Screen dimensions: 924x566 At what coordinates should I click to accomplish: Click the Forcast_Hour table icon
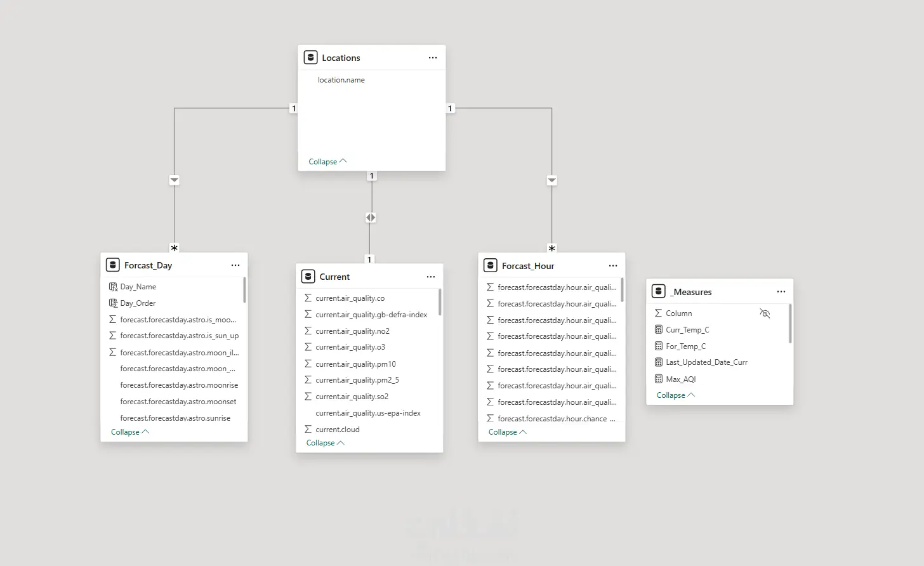click(x=491, y=265)
